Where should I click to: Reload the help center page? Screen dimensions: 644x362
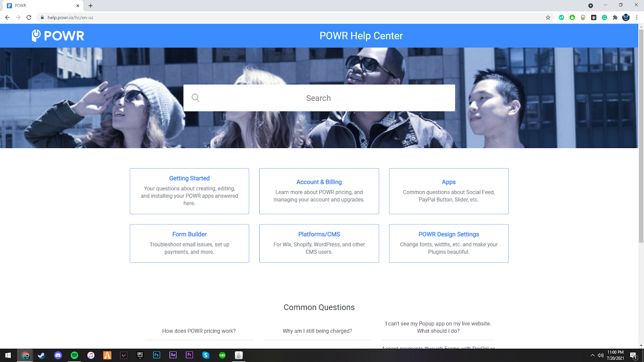pyautogui.click(x=29, y=17)
